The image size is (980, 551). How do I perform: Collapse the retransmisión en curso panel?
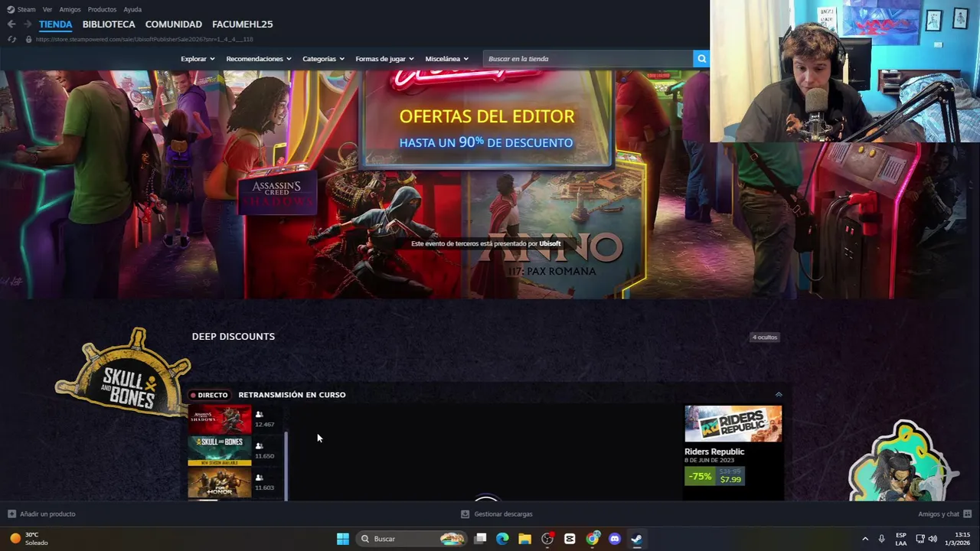tap(779, 395)
